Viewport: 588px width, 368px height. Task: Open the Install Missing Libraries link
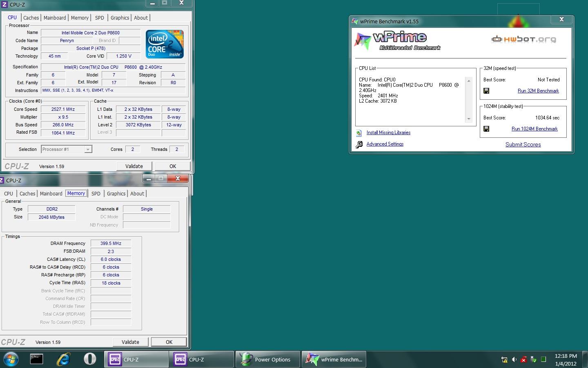pyautogui.click(x=388, y=132)
